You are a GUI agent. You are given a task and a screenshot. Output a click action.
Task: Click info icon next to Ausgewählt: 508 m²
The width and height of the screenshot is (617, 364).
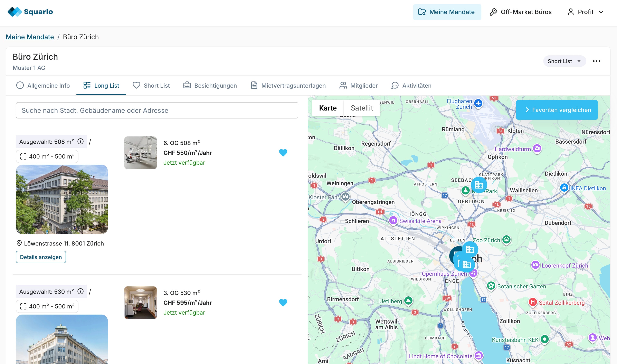[80, 142]
